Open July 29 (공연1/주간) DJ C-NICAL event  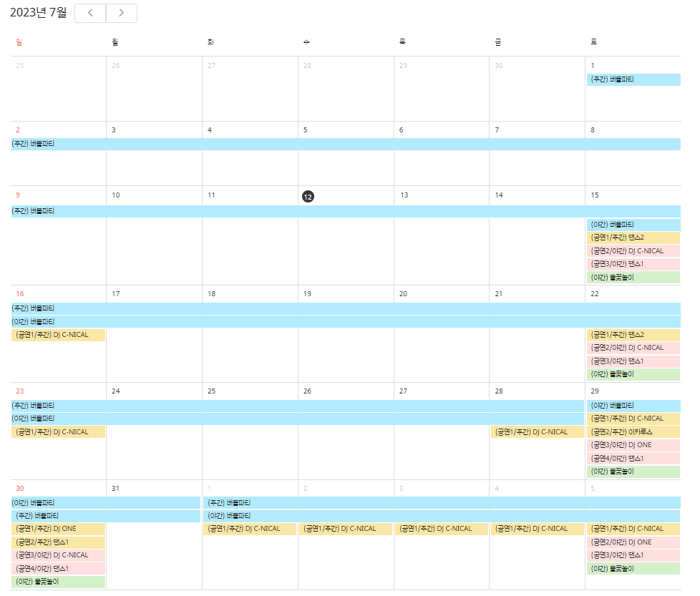(x=633, y=419)
